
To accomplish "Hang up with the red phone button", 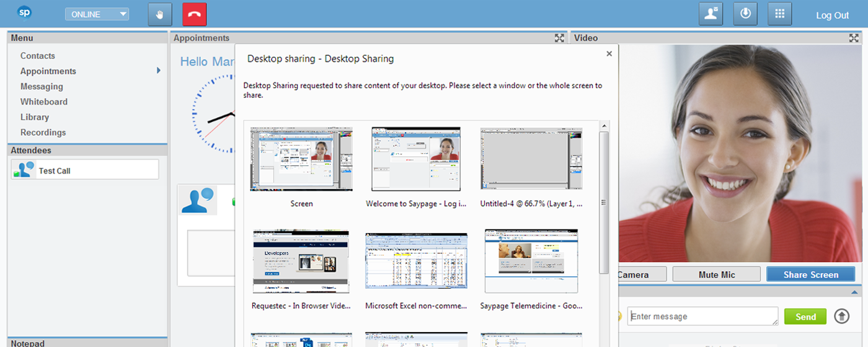I will pyautogui.click(x=195, y=14).
